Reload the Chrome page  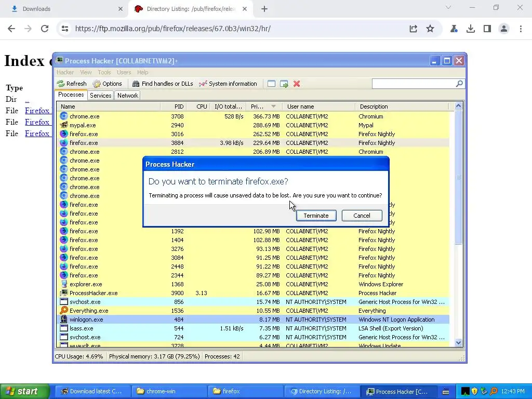(45, 29)
